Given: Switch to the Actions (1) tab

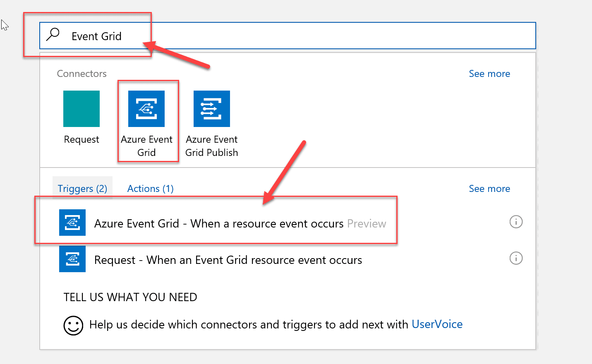Looking at the screenshot, I should coord(150,189).
